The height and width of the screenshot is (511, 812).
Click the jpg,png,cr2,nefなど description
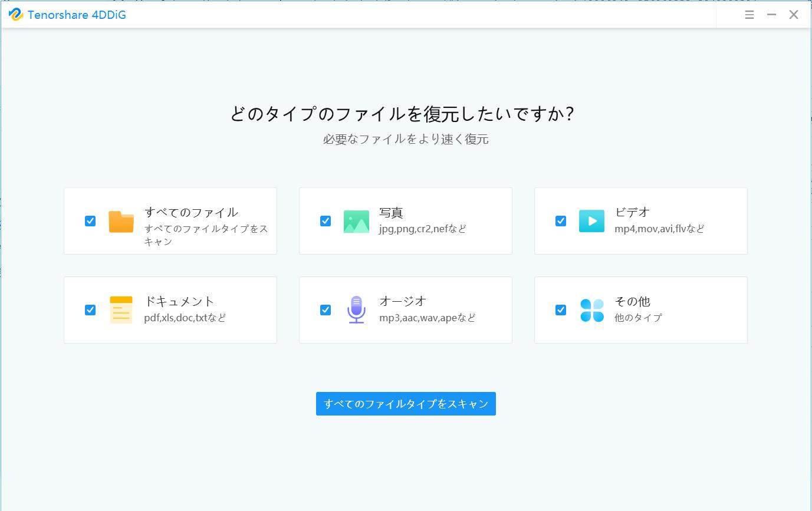tap(423, 229)
